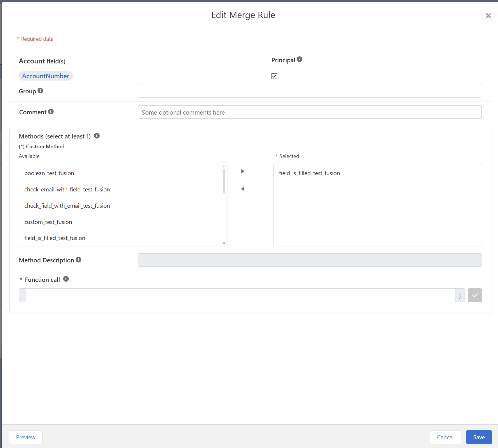Click Available list scroll up arrow

point(224,166)
